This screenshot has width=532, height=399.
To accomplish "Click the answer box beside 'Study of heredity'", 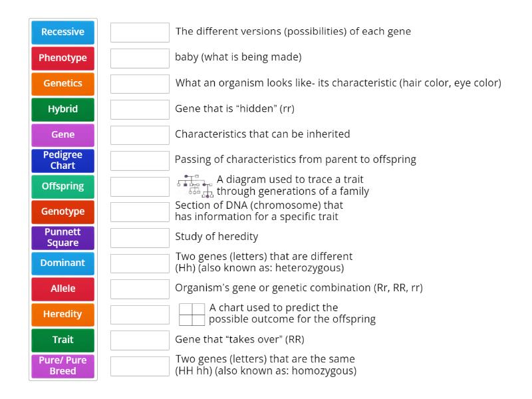I will point(140,237).
